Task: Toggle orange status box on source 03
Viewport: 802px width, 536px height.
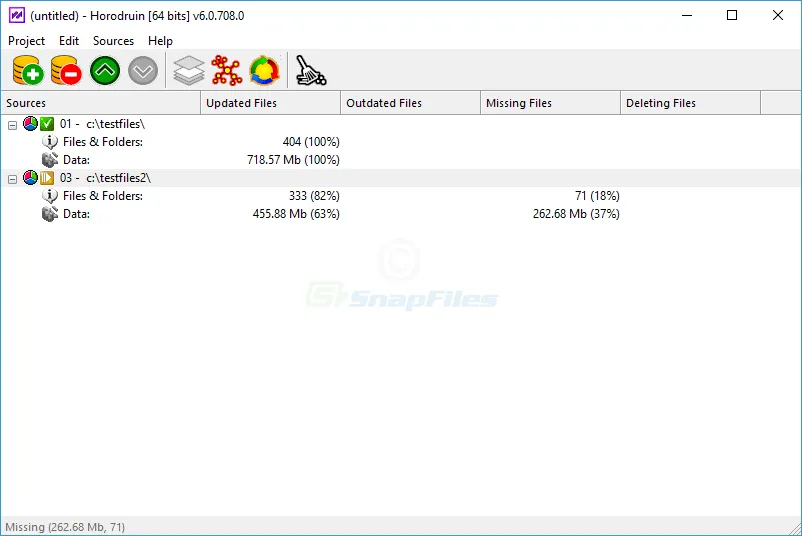Action: pos(47,177)
